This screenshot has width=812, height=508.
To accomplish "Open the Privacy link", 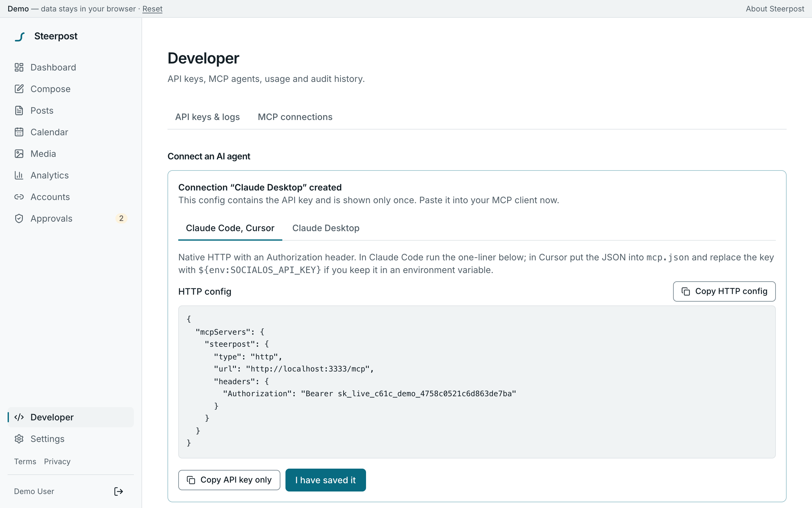I will tap(57, 461).
